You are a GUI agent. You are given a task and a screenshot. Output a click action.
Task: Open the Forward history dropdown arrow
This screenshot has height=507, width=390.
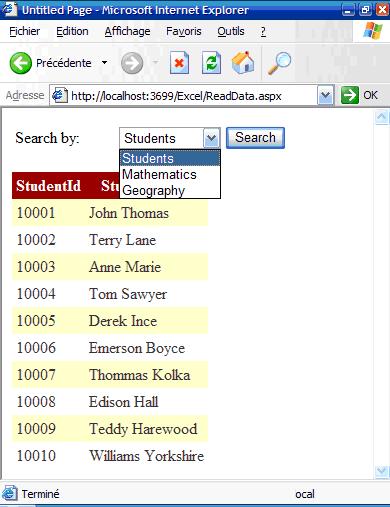pyautogui.click(x=155, y=62)
